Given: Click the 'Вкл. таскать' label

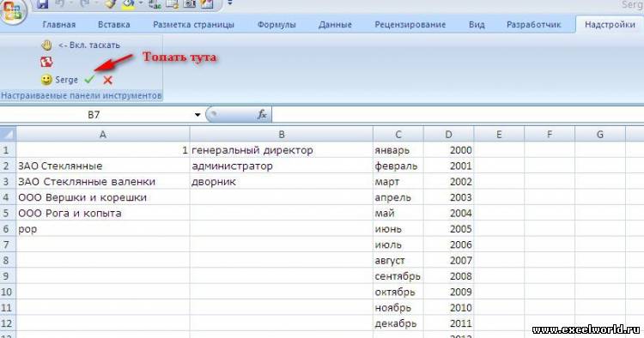Looking at the screenshot, I should coord(89,45).
